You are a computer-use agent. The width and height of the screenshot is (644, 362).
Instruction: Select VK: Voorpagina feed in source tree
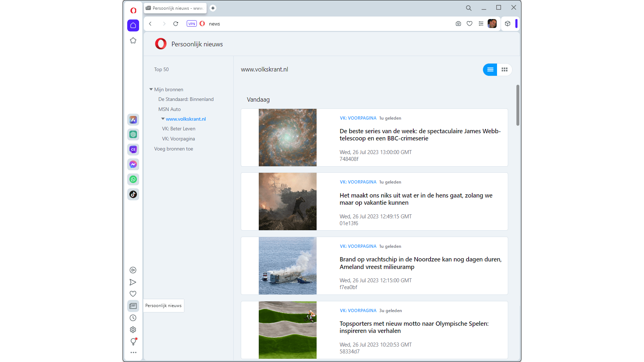coord(179,139)
